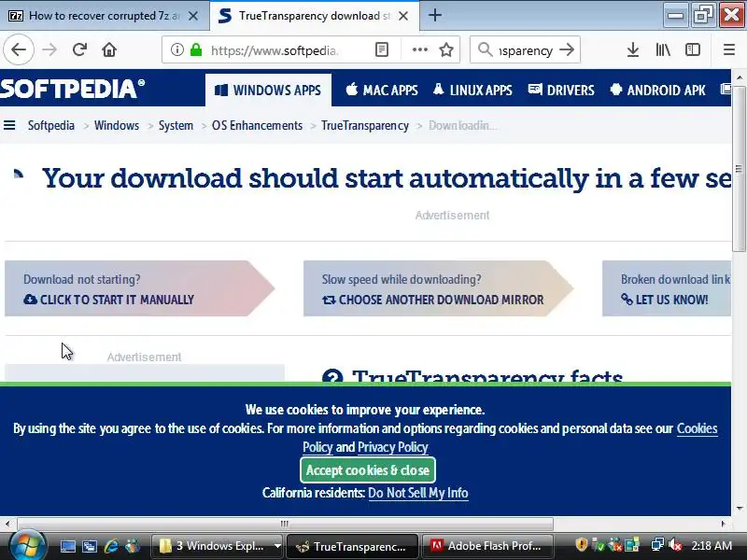747x560 pixels.
Task: Switch to TrueTransparency taskbar button
Action: pos(352,546)
